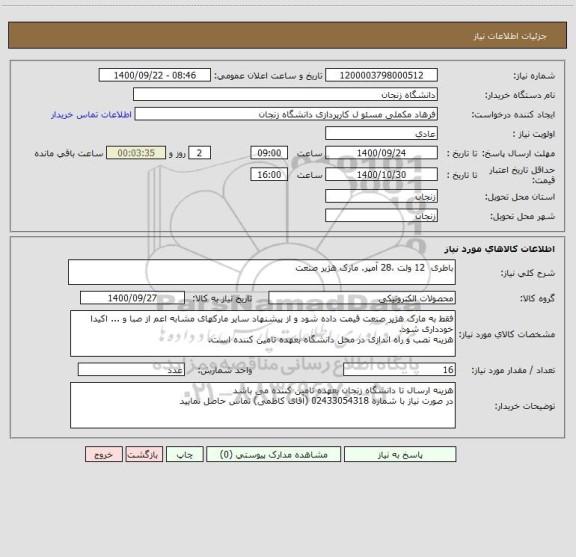
Task: Click the unit of measure field عدد
Action: click(x=131, y=370)
